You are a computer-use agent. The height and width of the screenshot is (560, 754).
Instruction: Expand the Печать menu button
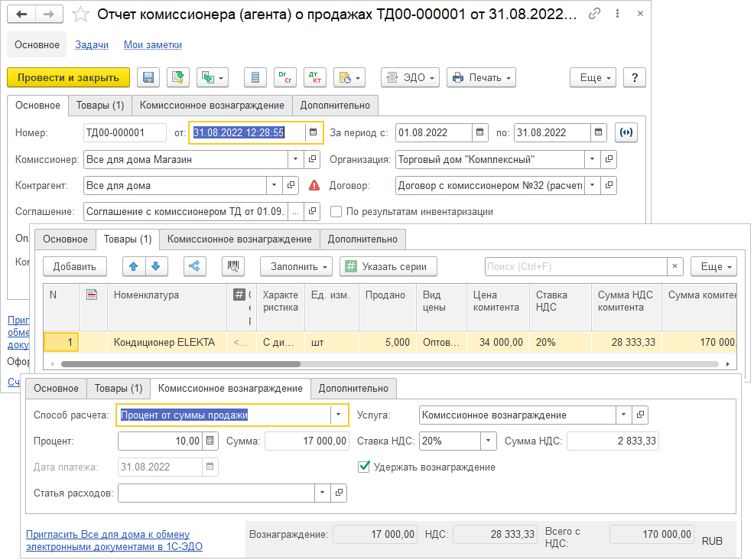481,77
